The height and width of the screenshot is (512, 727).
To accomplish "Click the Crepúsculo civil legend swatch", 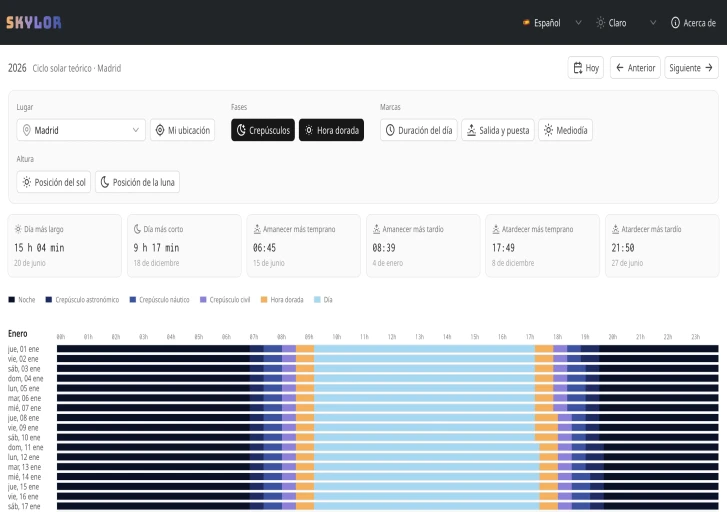I will [x=203, y=300].
